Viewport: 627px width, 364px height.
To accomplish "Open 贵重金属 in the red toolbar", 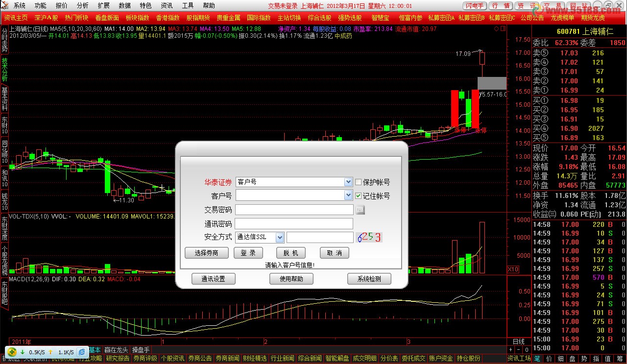I will point(228,18).
